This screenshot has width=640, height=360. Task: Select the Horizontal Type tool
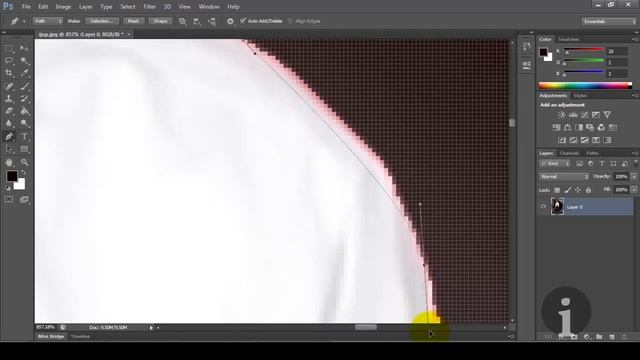point(24,136)
